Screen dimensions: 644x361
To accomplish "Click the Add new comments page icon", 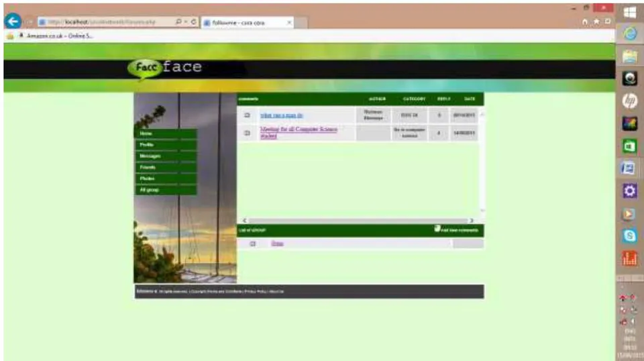I will pyautogui.click(x=437, y=228).
